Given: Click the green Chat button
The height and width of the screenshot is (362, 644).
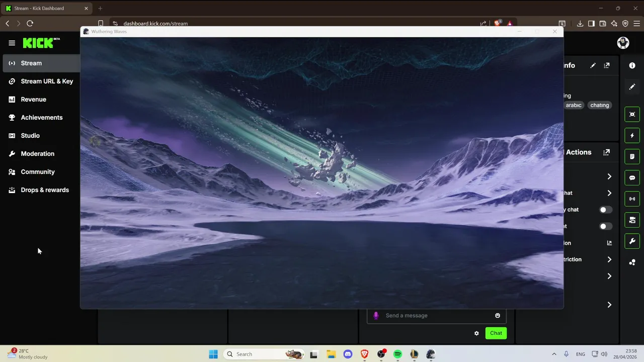Looking at the screenshot, I should 496,333.
